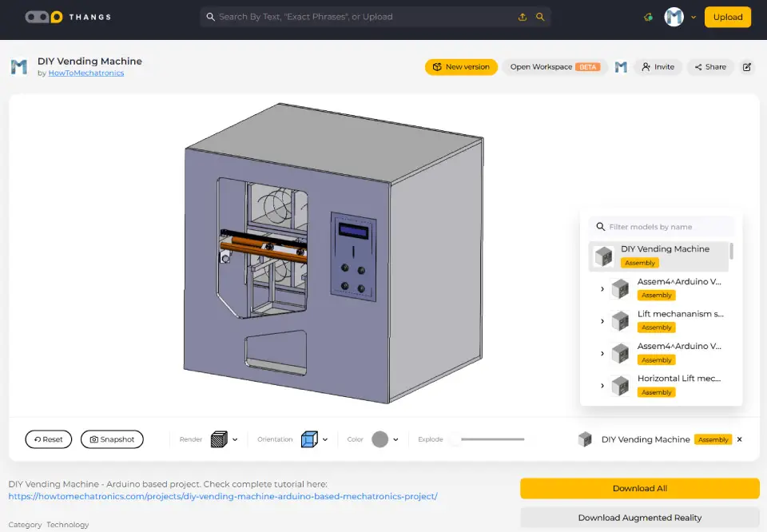The height and width of the screenshot is (532, 767).
Task: Click the edit model pencil icon
Action: (x=747, y=67)
